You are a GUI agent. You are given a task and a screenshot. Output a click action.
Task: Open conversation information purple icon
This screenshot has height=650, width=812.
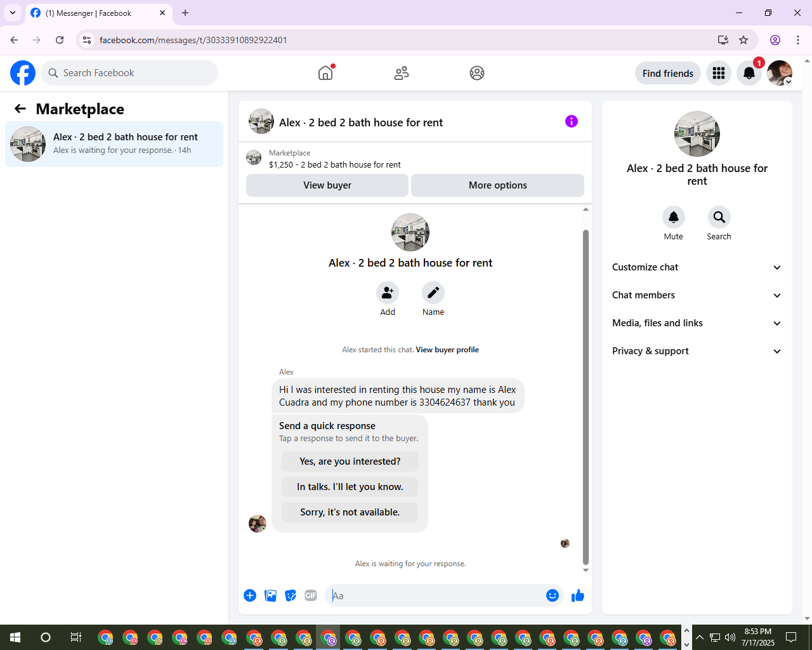tap(572, 121)
